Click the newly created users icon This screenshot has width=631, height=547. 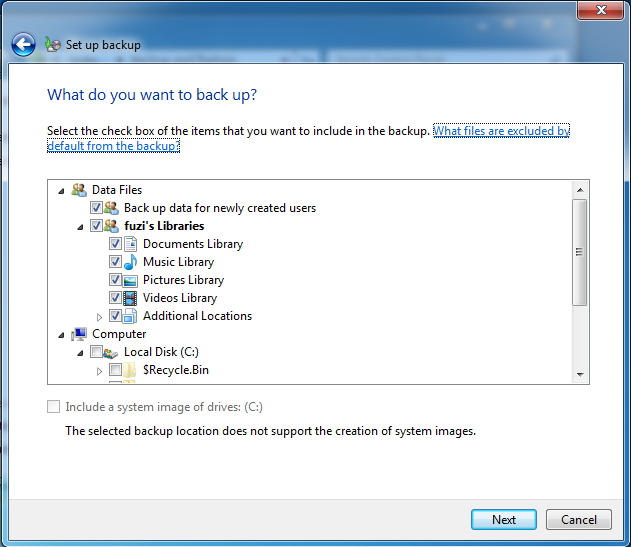coord(111,208)
